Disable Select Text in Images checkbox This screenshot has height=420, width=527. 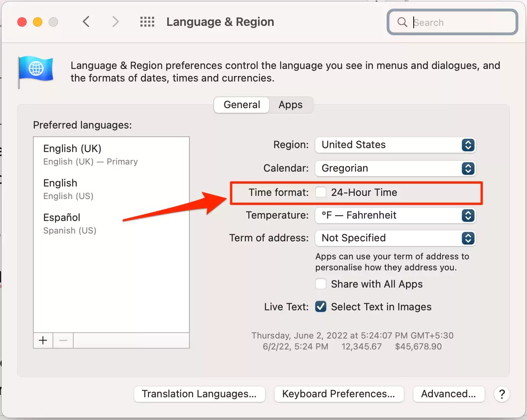click(321, 306)
